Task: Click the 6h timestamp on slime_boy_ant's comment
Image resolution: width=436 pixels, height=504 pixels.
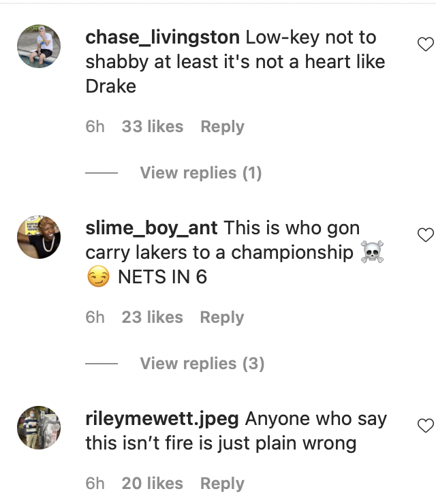Action: pyautogui.click(x=95, y=317)
